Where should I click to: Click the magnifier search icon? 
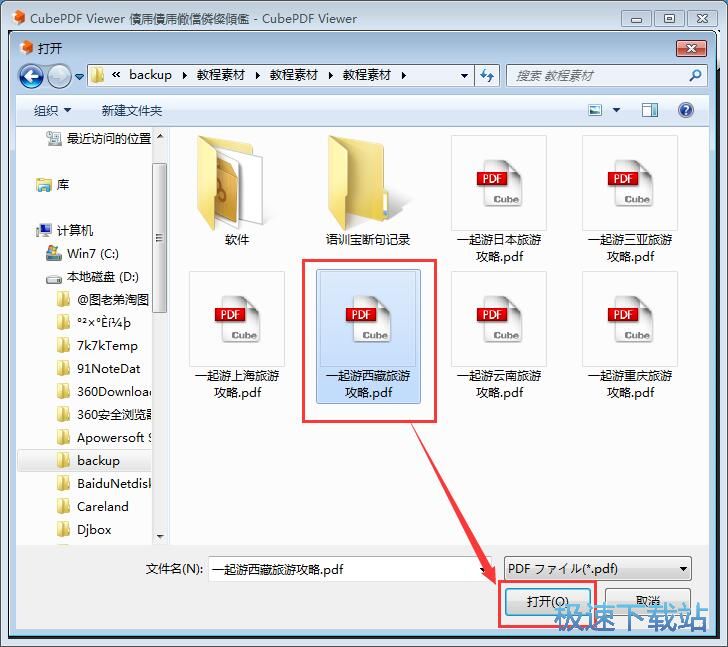(x=696, y=75)
